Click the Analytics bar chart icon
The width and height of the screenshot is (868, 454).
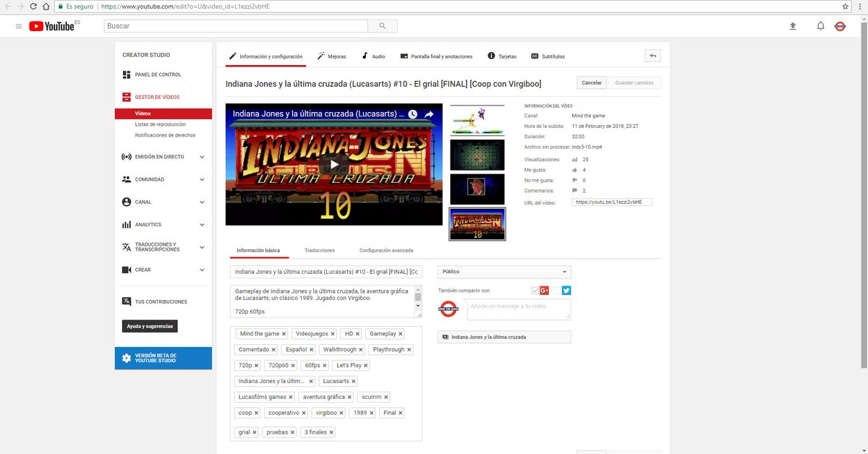click(127, 225)
